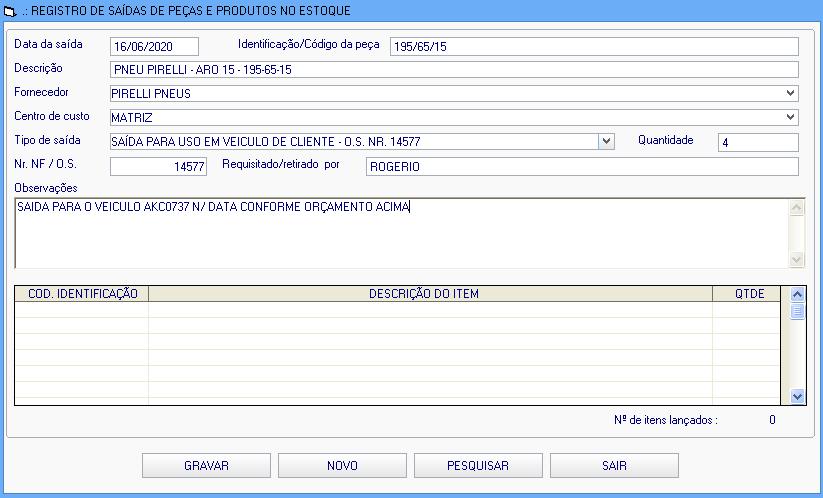Click the Identificação/Código da peça label

[x=309, y=44]
